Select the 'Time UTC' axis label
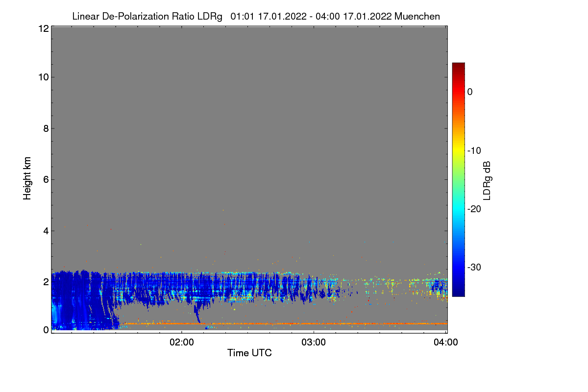 pos(249,352)
